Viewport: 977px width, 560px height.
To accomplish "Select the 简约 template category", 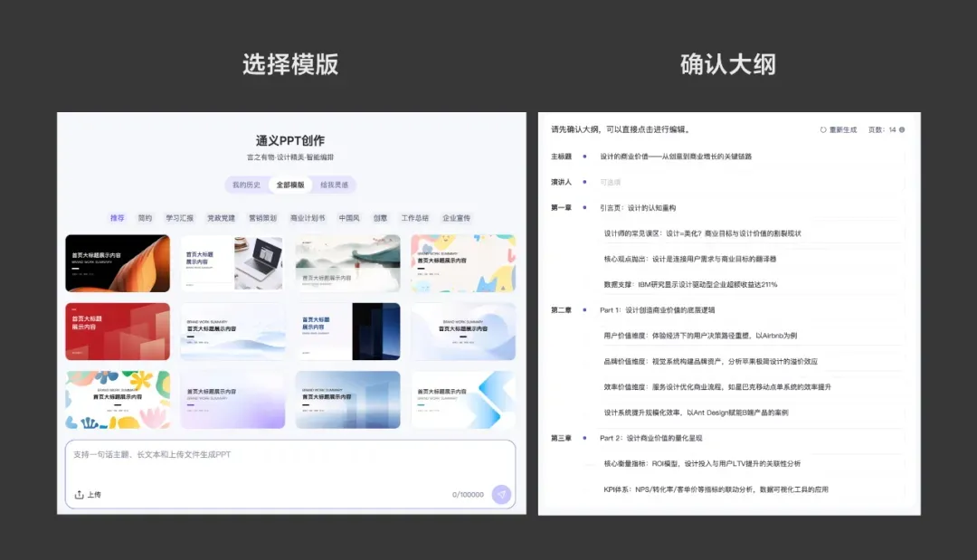I will pos(146,218).
